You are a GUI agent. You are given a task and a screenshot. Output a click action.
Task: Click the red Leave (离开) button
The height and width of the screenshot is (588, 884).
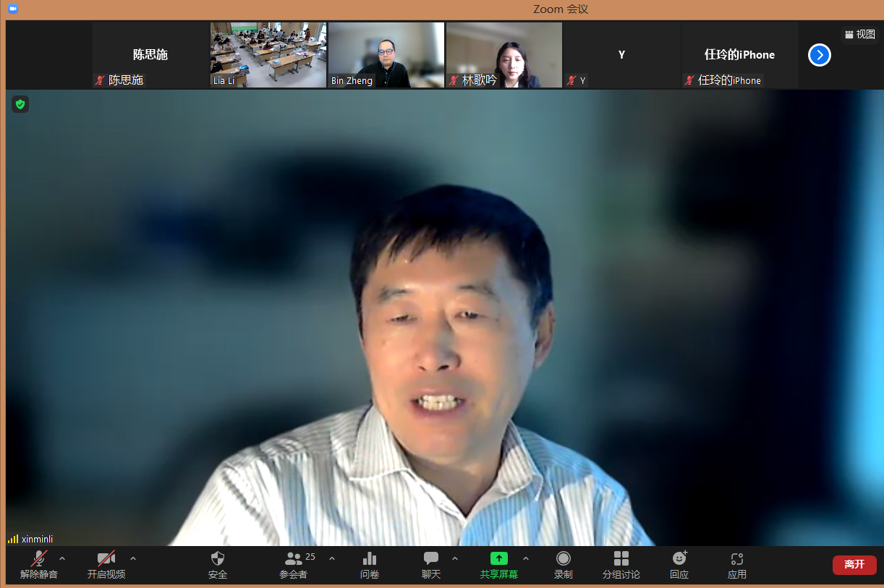854,564
